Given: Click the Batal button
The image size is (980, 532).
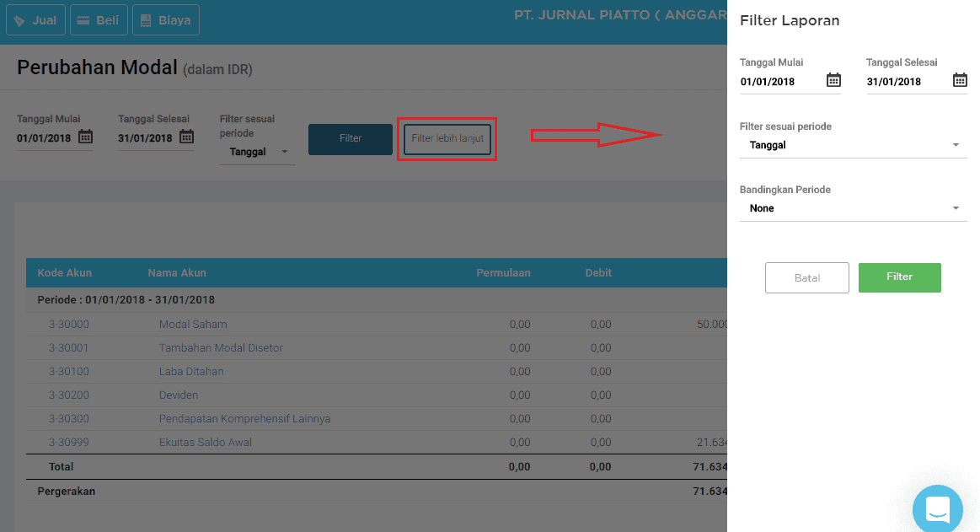Looking at the screenshot, I should pos(807,277).
